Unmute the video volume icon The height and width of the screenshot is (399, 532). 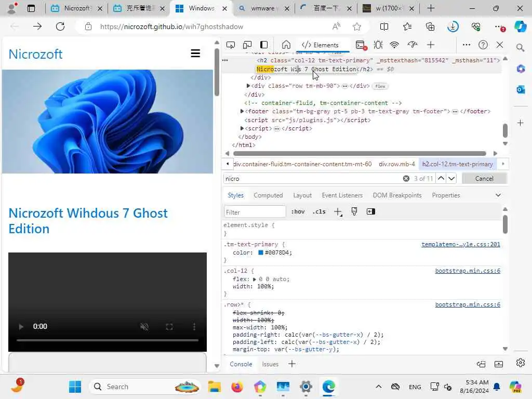[x=144, y=326]
